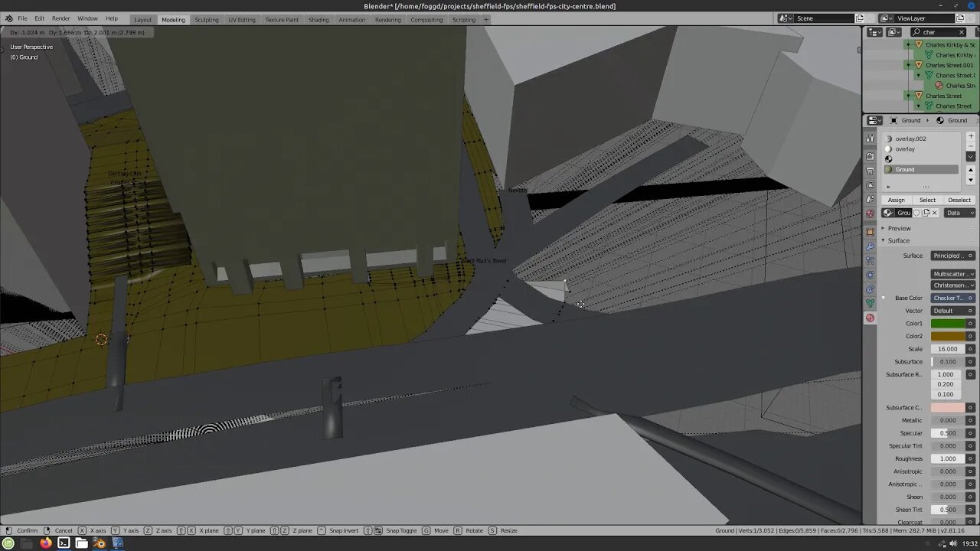
Task: Duplicate the material with new-copy icon
Action: (x=926, y=213)
